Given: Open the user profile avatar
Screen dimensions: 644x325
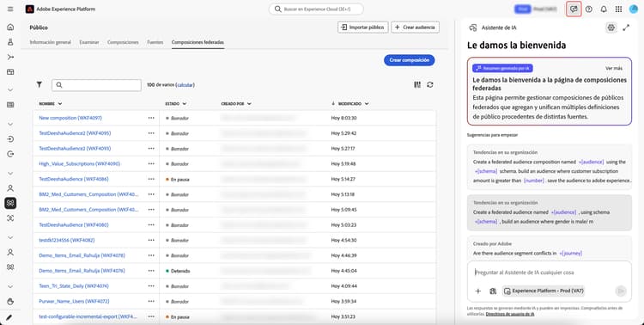Looking at the screenshot, I should (x=634, y=9).
